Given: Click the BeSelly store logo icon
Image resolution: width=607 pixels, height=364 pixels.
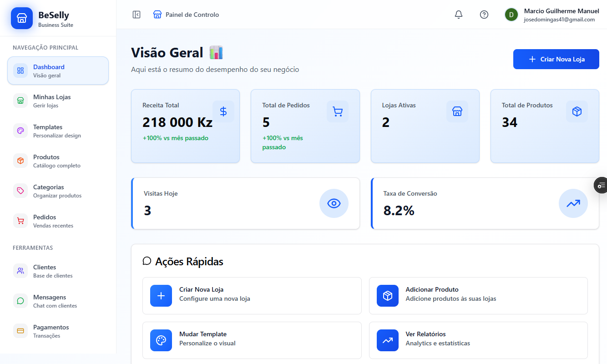Looking at the screenshot, I should point(21,18).
